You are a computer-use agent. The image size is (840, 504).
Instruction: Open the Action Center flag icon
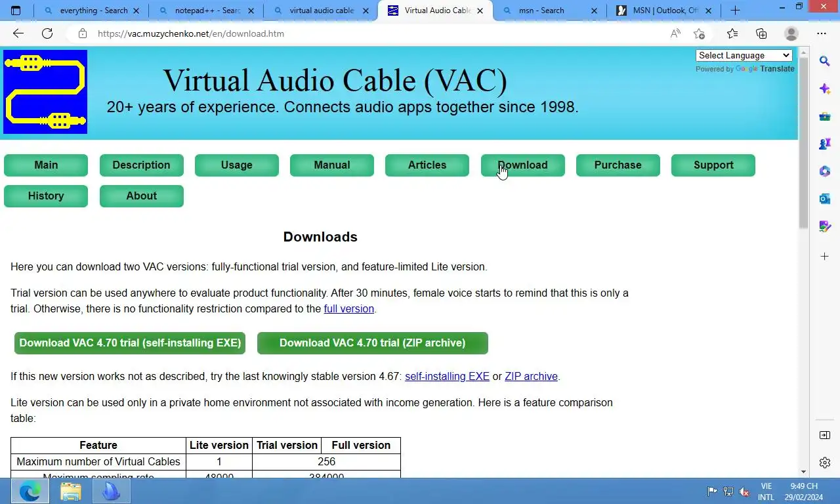(x=712, y=492)
